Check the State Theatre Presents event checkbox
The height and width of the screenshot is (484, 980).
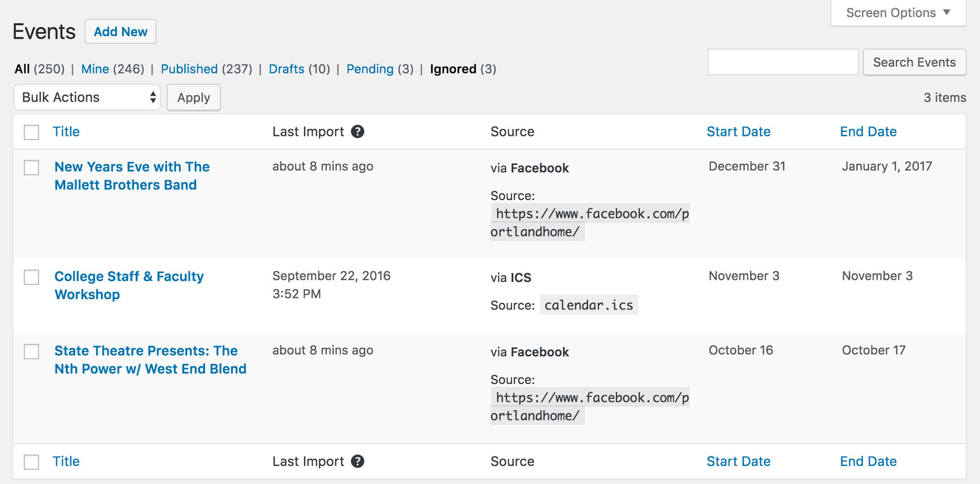tap(31, 352)
